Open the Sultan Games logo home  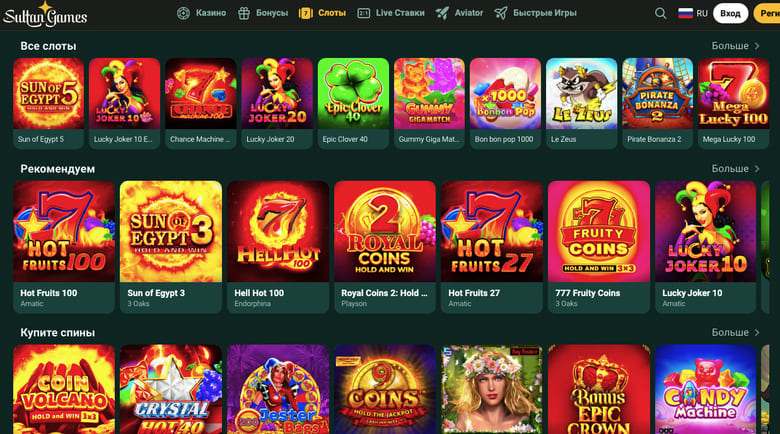click(x=45, y=14)
